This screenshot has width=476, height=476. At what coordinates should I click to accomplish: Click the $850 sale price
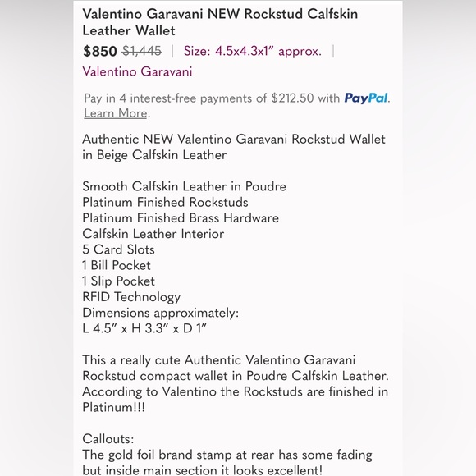[x=100, y=51]
